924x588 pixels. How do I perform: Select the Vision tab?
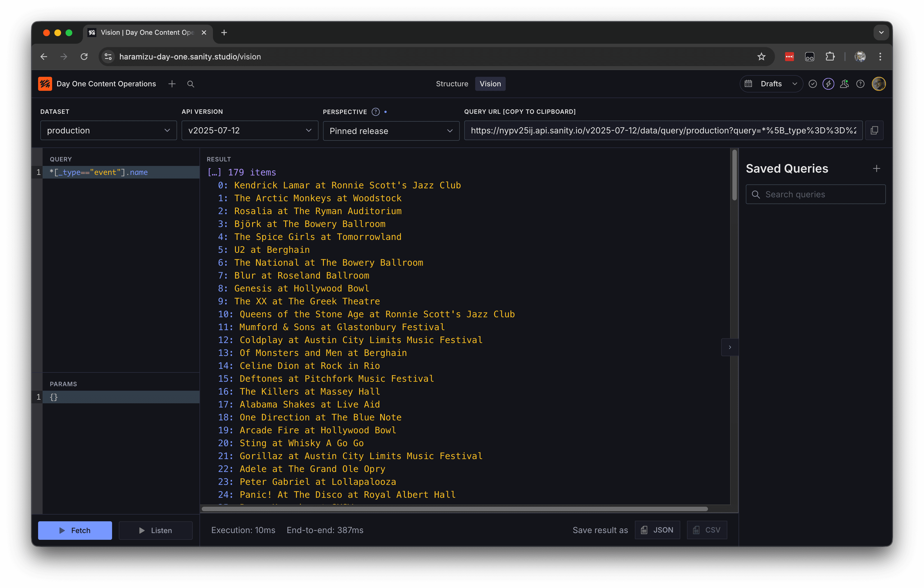[490, 84]
